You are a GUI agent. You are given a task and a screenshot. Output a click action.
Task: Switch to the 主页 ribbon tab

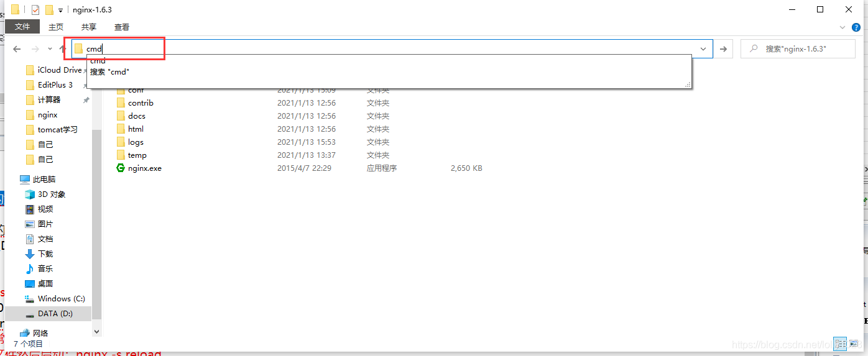[x=56, y=27]
